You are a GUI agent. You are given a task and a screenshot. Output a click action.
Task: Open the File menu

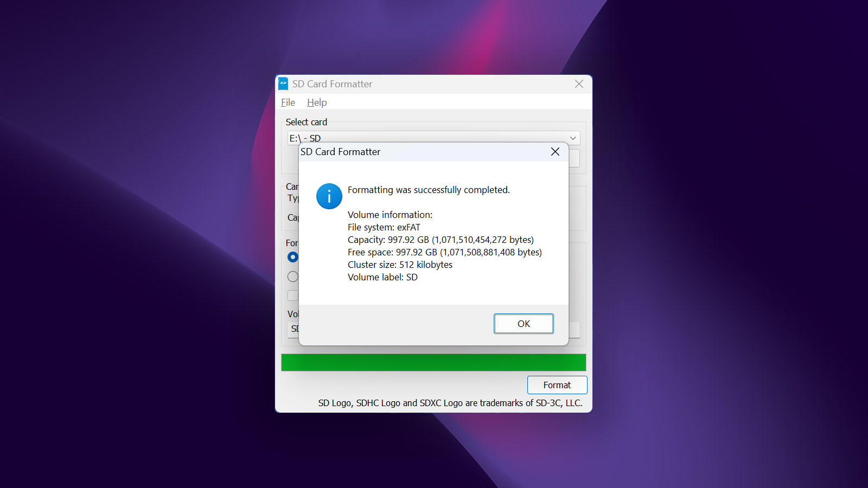(x=288, y=102)
